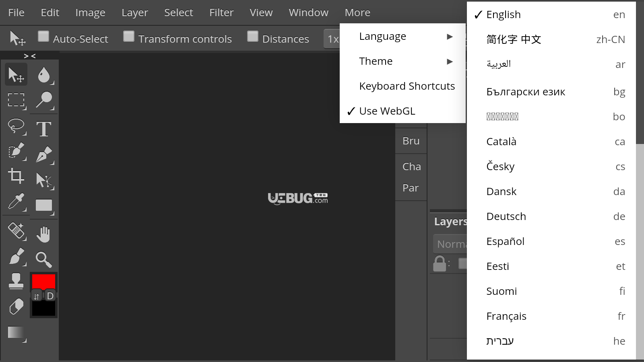Choose Català language

pos(551,142)
